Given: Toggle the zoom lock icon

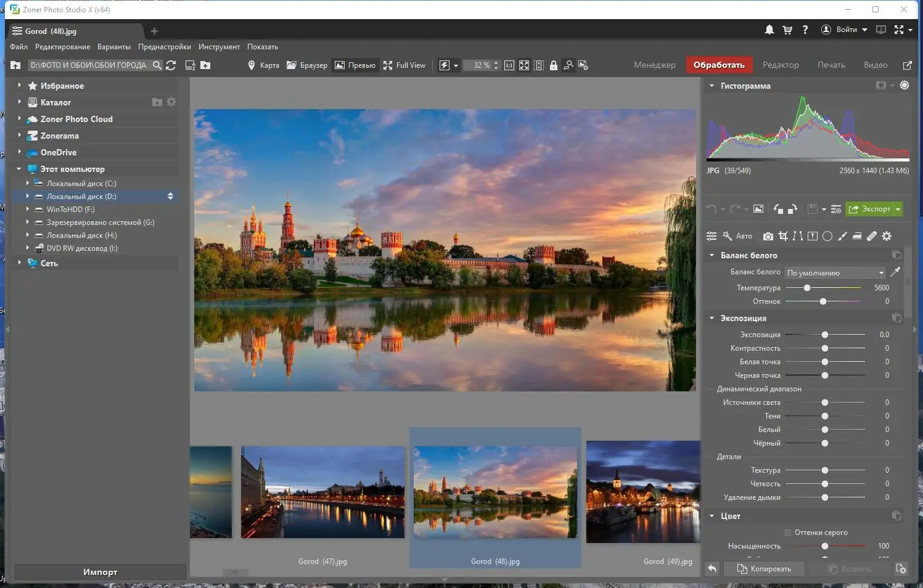Looking at the screenshot, I should pyautogui.click(x=554, y=65).
